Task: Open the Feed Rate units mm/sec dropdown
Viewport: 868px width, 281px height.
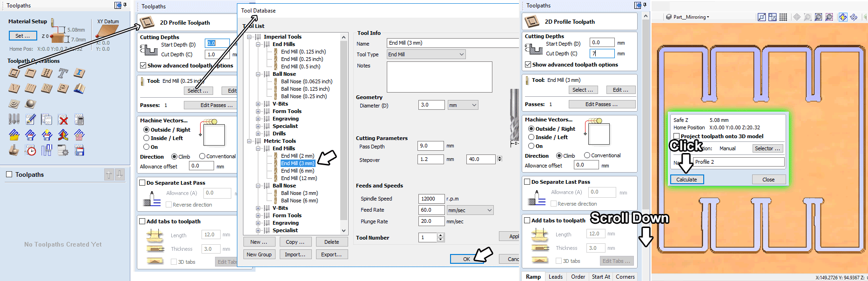Action: coord(470,210)
